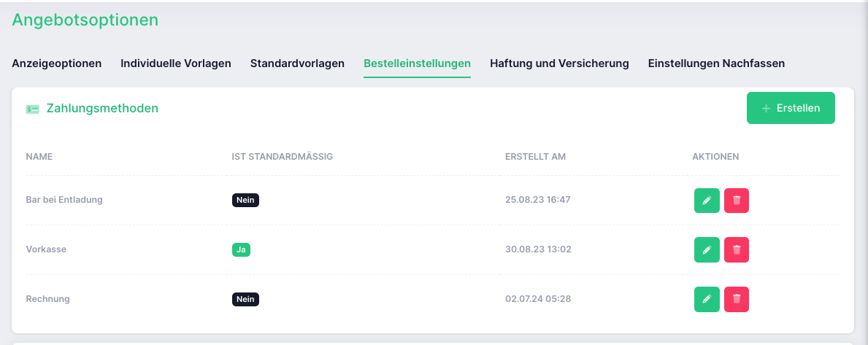Click trash icon for Vorkasse row
868x345 pixels.
coord(737,250)
